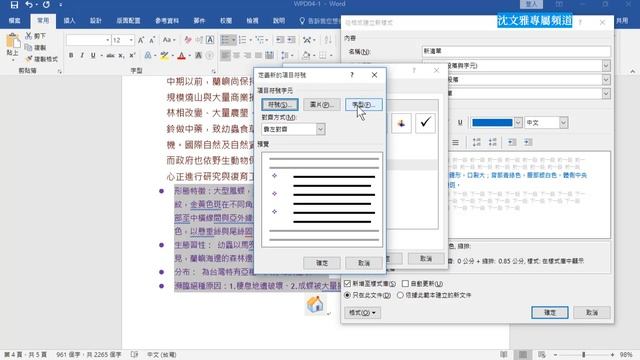Screen dimensions: 640x360
Task: Click the Copy (複製) icon in ribbon
Action: [29, 47]
